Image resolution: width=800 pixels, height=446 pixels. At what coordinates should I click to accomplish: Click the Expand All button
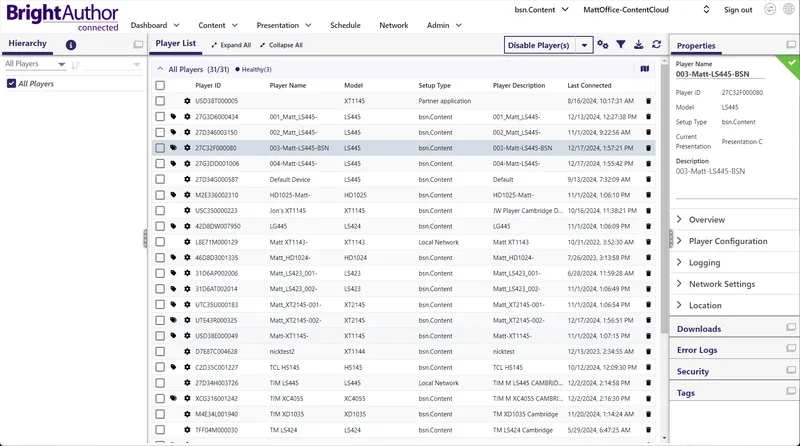point(231,45)
